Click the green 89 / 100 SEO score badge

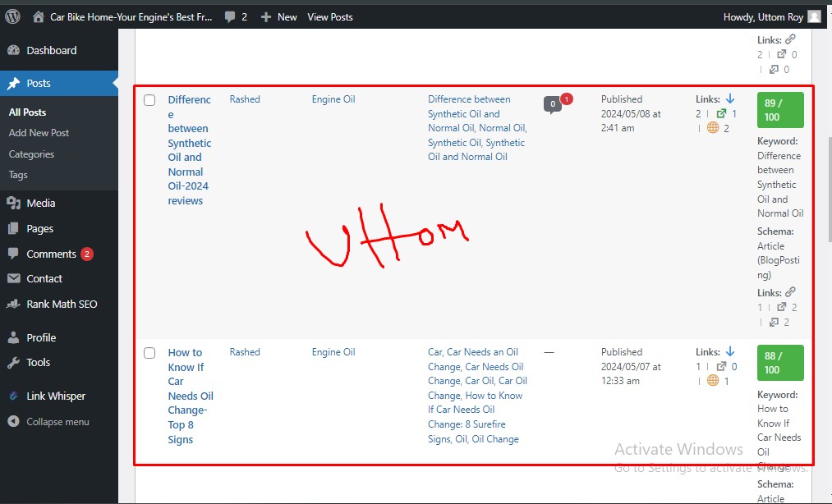pyautogui.click(x=780, y=110)
